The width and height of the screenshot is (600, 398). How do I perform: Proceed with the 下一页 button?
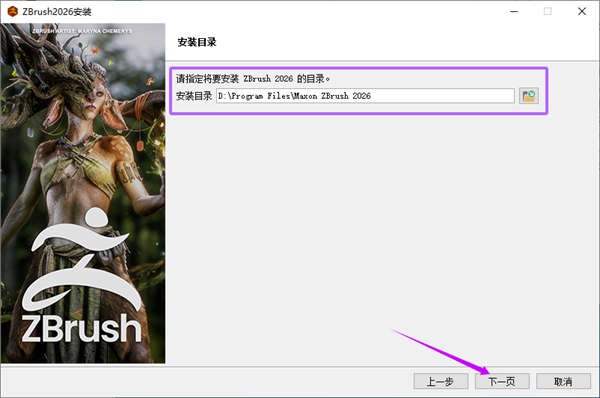coord(502,381)
